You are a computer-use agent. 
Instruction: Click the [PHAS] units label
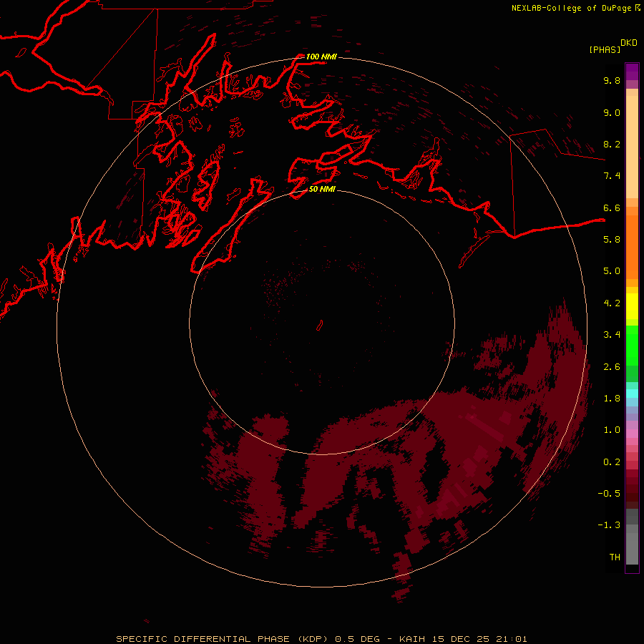605,50
